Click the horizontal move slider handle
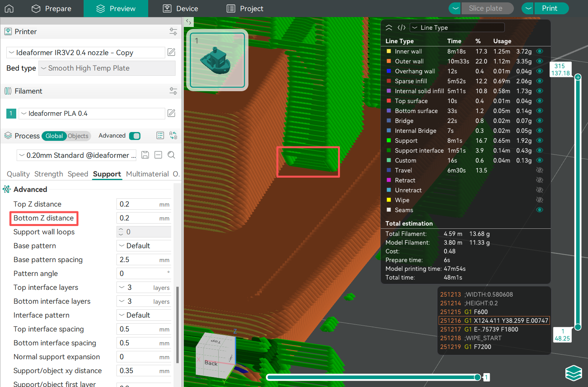 tap(477, 377)
